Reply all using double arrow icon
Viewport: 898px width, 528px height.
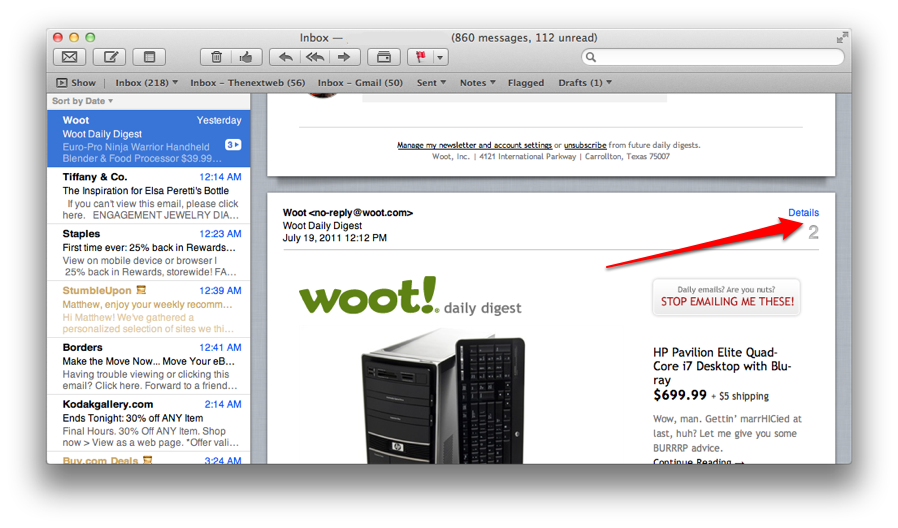[314, 57]
